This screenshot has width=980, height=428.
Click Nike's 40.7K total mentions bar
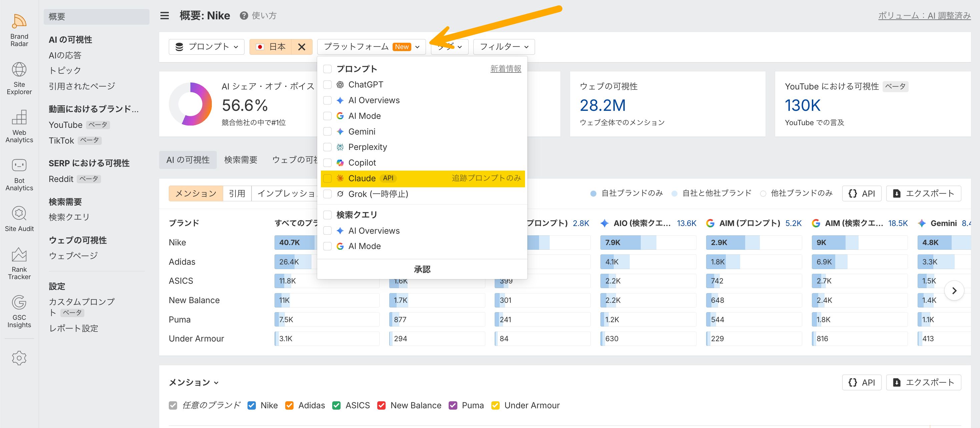[295, 243]
